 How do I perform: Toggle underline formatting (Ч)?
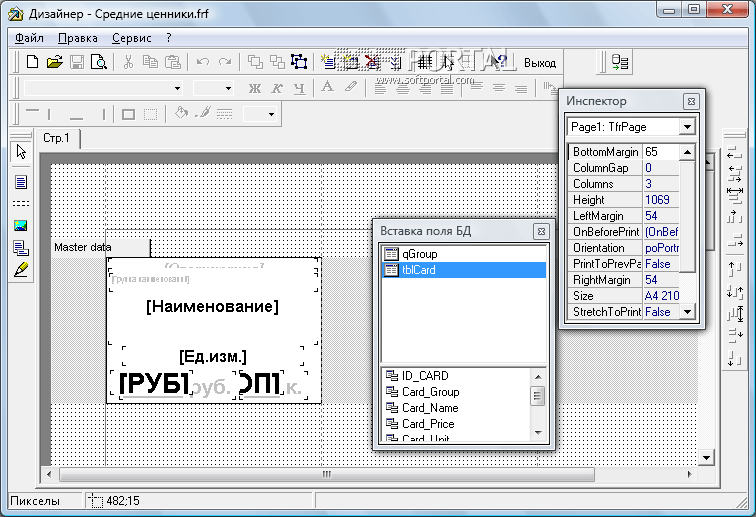click(299, 88)
